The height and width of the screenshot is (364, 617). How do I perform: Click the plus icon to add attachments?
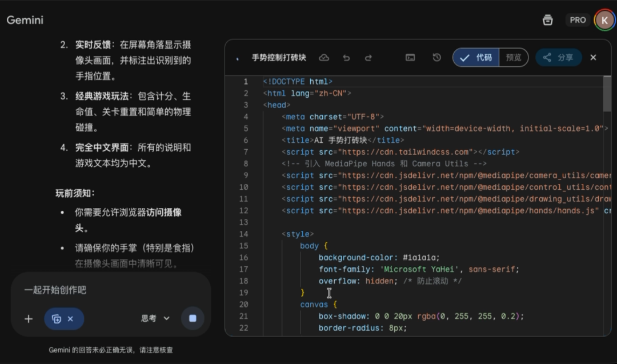(29, 318)
